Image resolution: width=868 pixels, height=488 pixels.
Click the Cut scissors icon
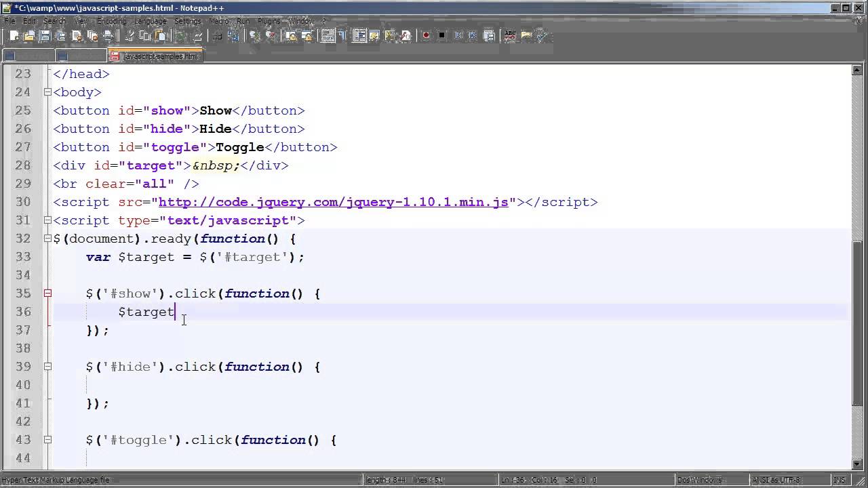(x=130, y=35)
